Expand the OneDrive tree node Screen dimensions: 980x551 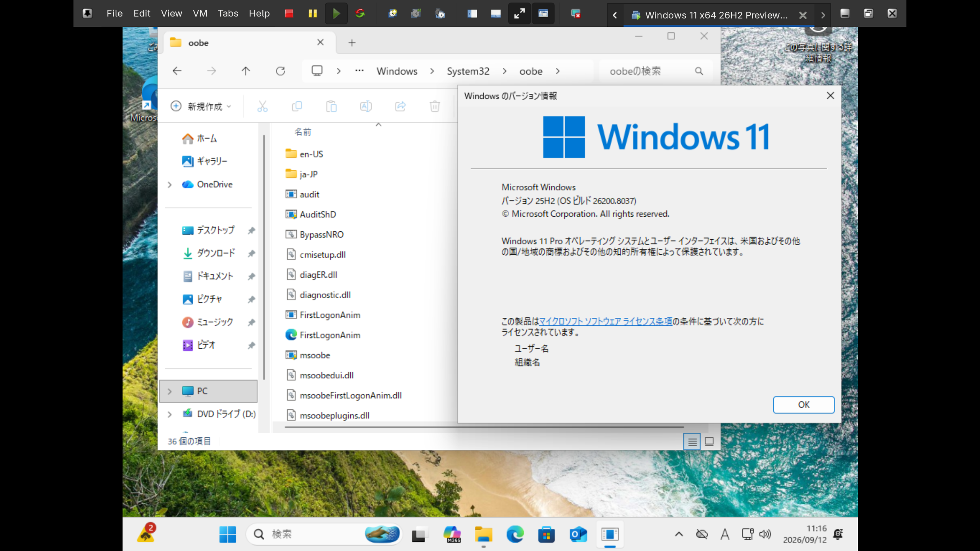click(170, 185)
